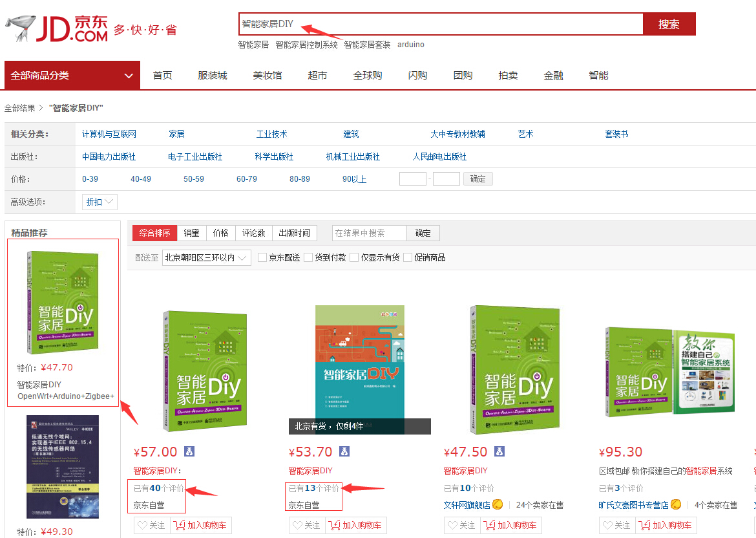Expand the 全部商品分类 dropdown

(x=72, y=75)
